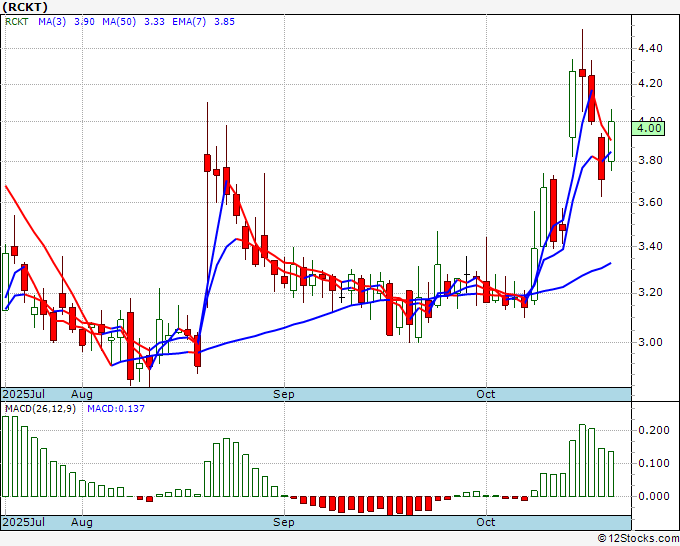Viewport: 680px width, 546px height.
Task: Click Aug on the MACD panel axis
Action: click(x=82, y=522)
